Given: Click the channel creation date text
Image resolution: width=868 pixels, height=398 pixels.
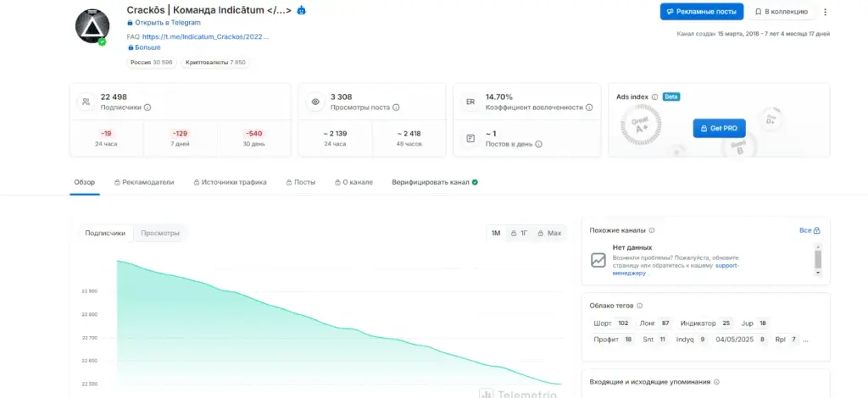Looking at the screenshot, I should (x=753, y=34).
